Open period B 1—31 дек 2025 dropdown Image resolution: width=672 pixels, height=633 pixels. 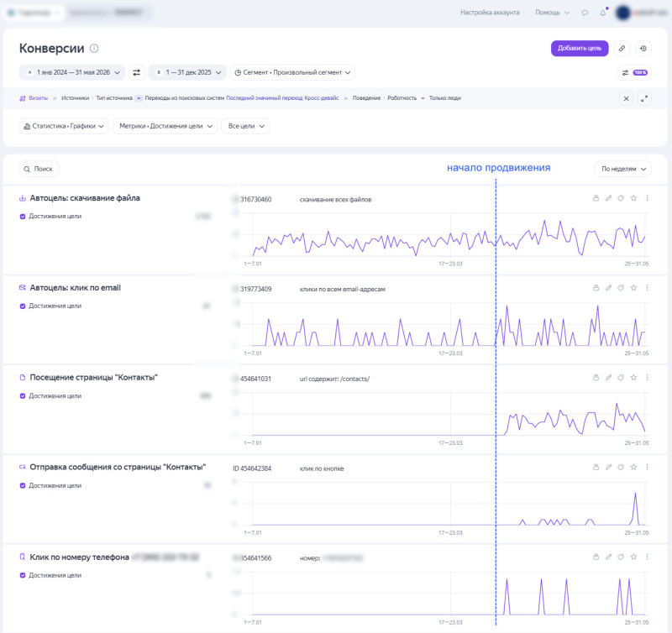click(x=187, y=72)
